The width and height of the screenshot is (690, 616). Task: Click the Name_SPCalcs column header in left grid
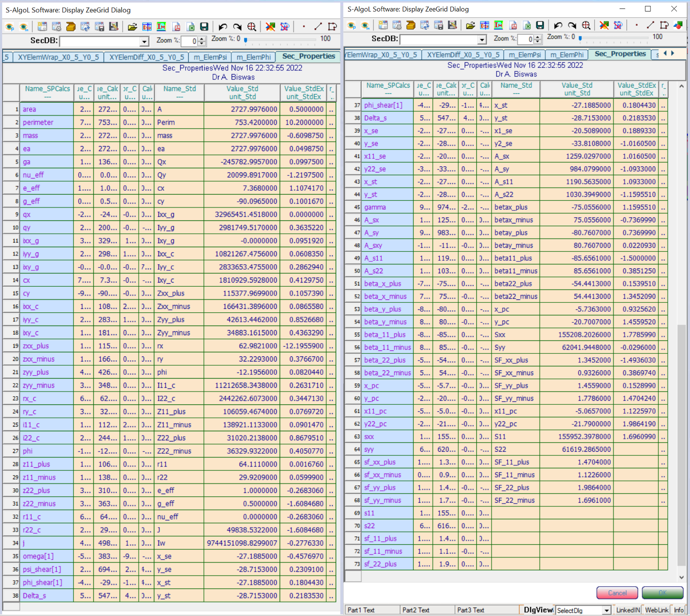[x=47, y=93]
